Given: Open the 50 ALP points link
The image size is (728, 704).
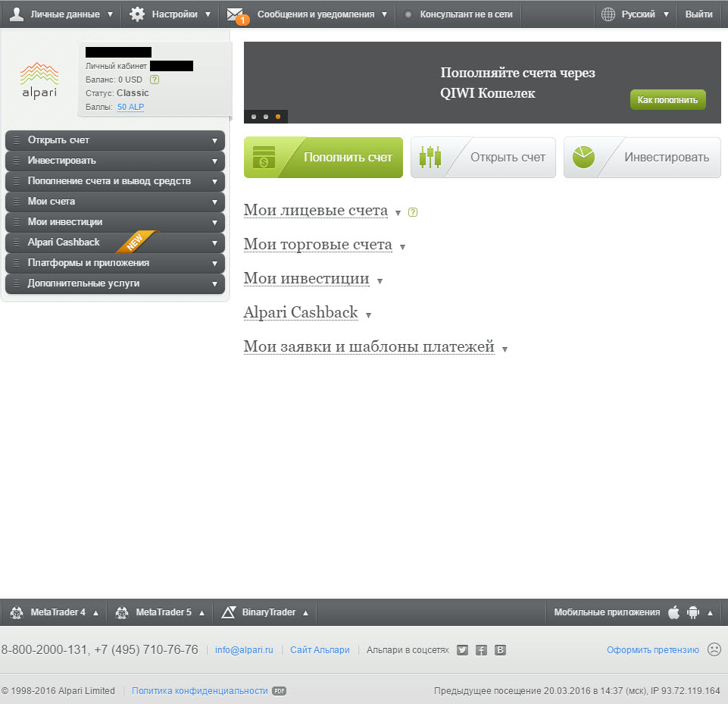Looking at the screenshot, I should pyautogui.click(x=130, y=107).
